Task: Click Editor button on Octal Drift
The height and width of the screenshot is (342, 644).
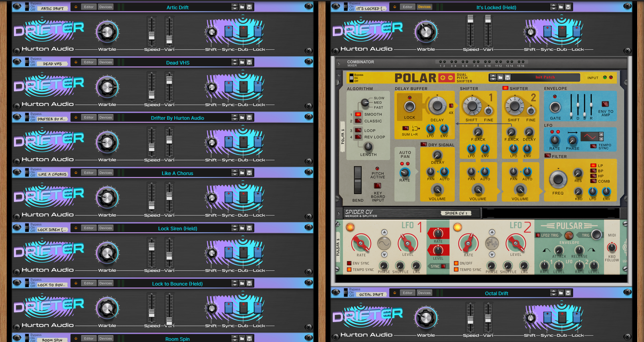Action: click(407, 293)
